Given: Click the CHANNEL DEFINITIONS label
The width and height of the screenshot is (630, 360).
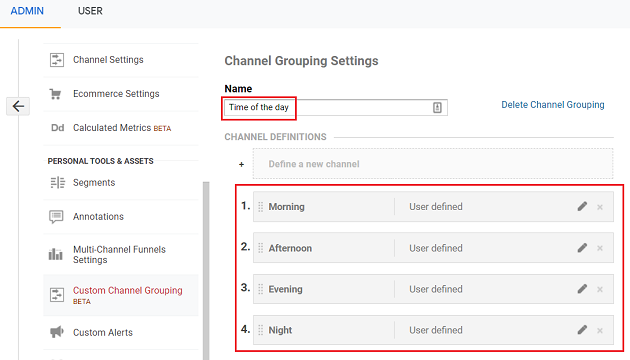Looking at the screenshot, I should point(275,137).
